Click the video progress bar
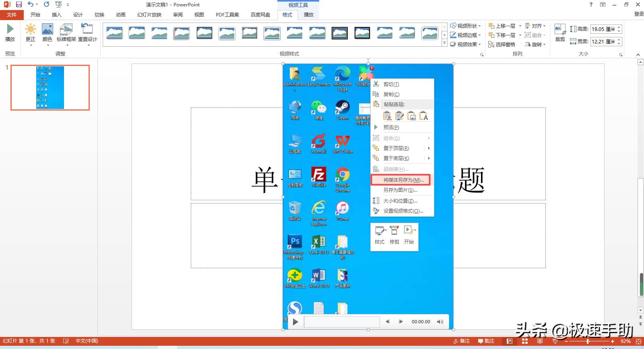 click(x=342, y=322)
